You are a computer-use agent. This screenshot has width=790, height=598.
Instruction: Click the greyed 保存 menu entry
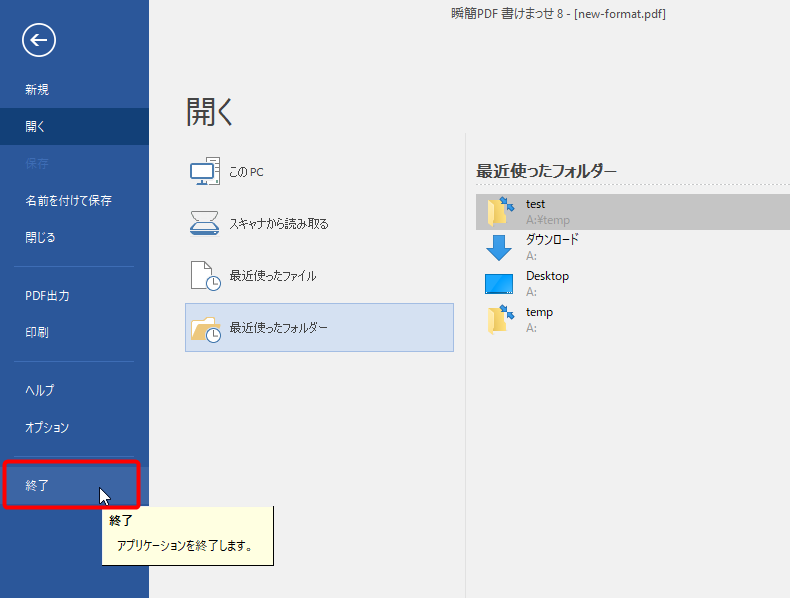tap(75, 163)
